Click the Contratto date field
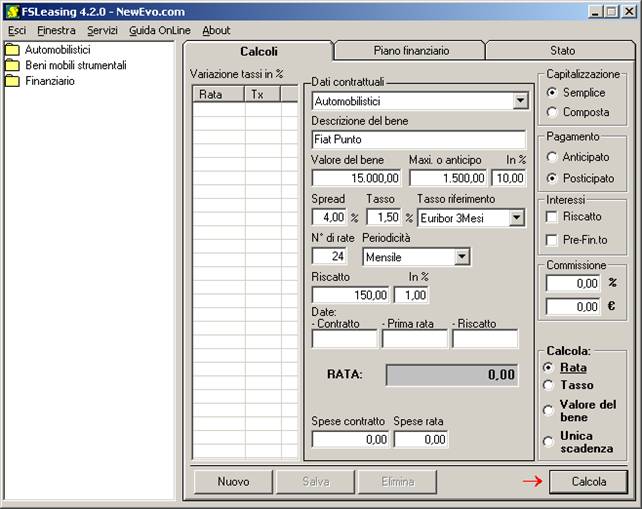The image size is (642, 509). point(345,339)
